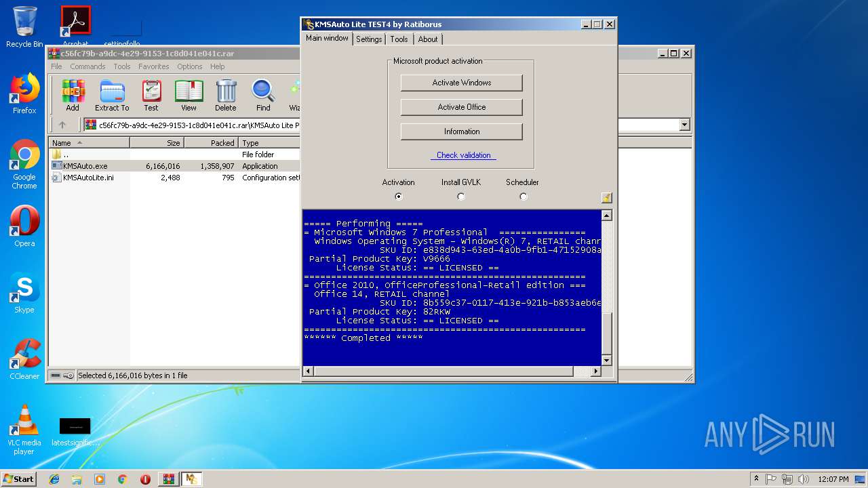
Task: Click the Activate Office button
Action: (462, 107)
